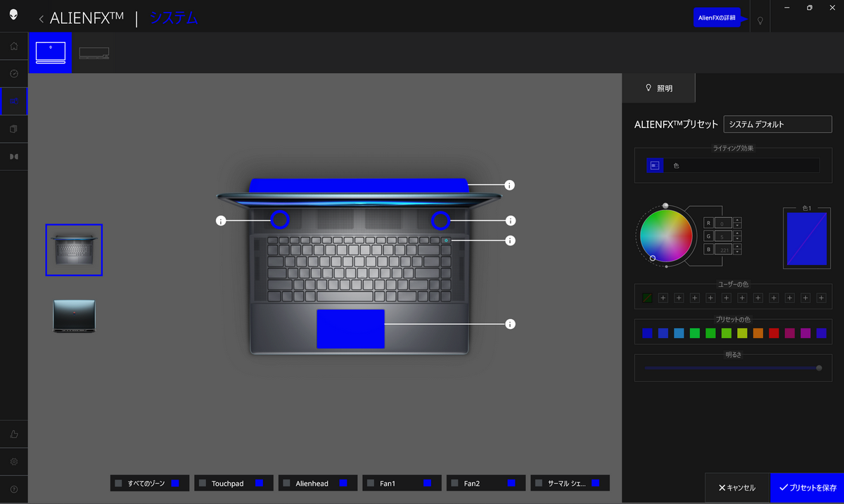Choose the red preset color
The width and height of the screenshot is (844, 504).
(774, 333)
